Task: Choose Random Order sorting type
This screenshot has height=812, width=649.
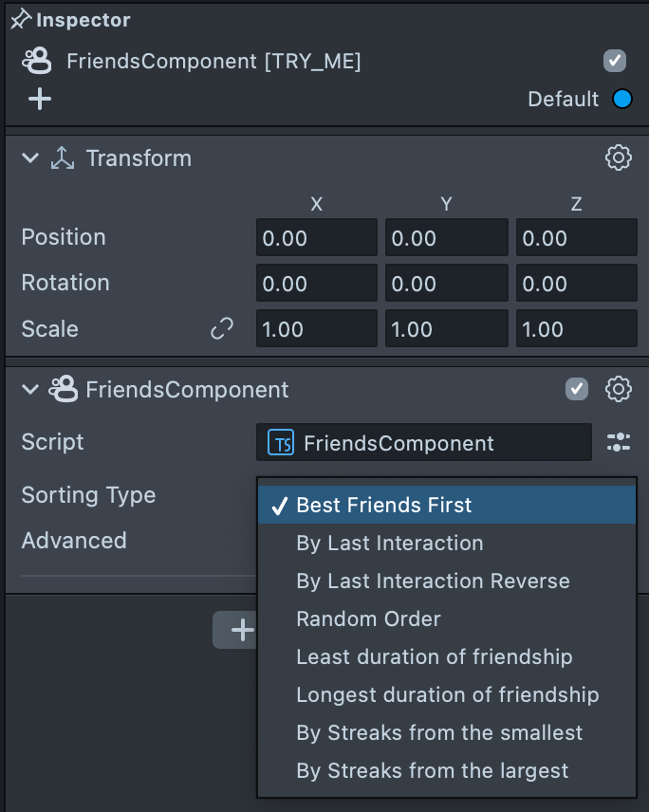Action: point(369,619)
